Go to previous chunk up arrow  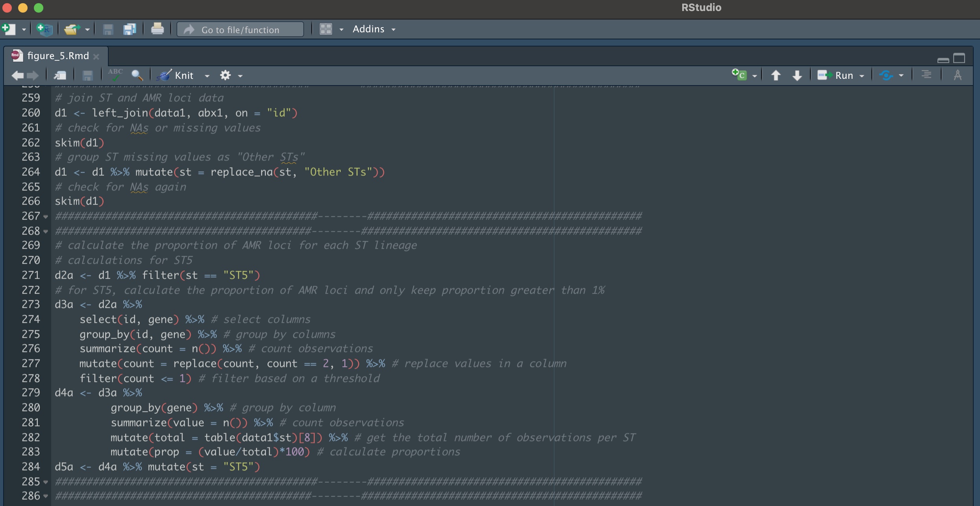[x=776, y=75]
